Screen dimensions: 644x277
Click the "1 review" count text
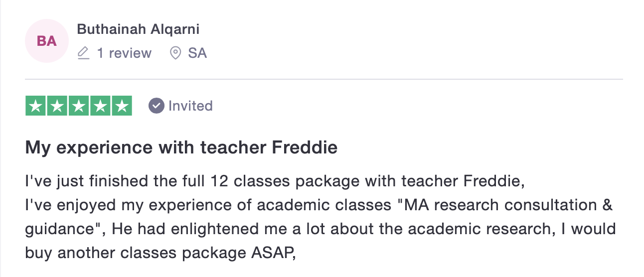[x=124, y=53]
